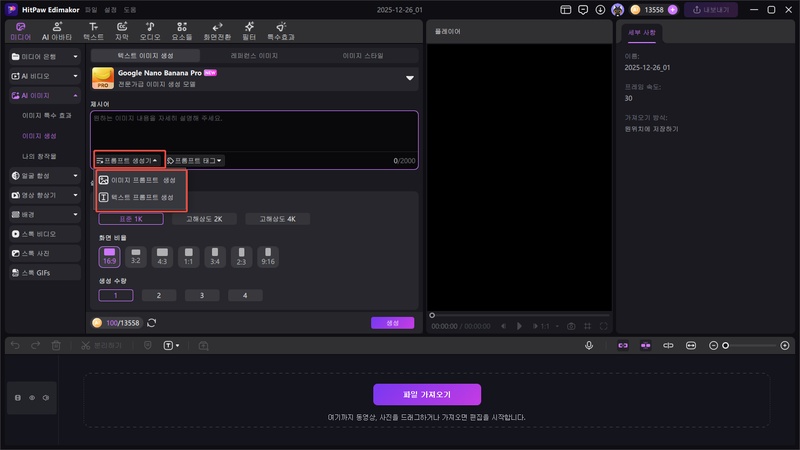Screen dimensions: 800x450
Task: Select 표준 1K resolution
Action: pyautogui.click(x=131, y=219)
